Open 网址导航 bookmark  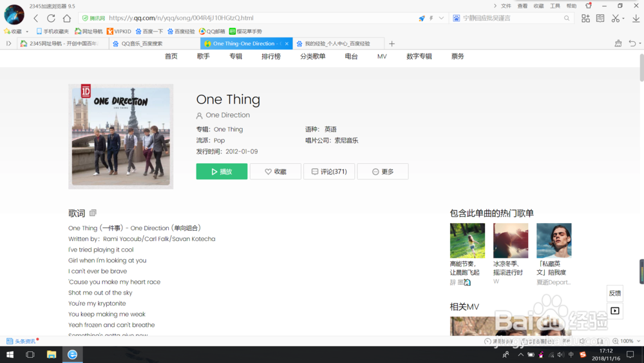click(89, 31)
